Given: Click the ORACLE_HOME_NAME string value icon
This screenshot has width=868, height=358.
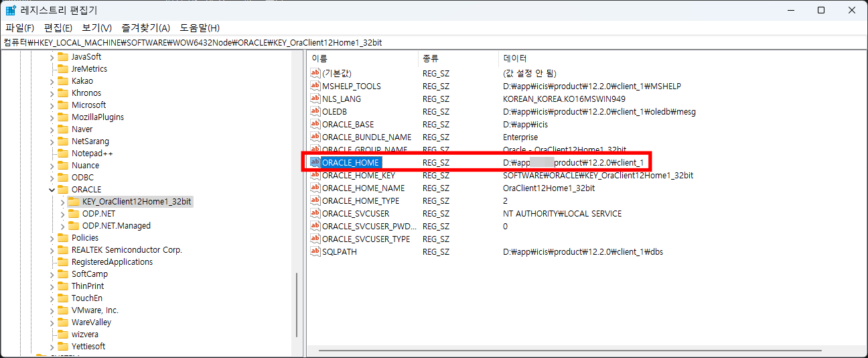Looking at the screenshot, I should 315,188.
